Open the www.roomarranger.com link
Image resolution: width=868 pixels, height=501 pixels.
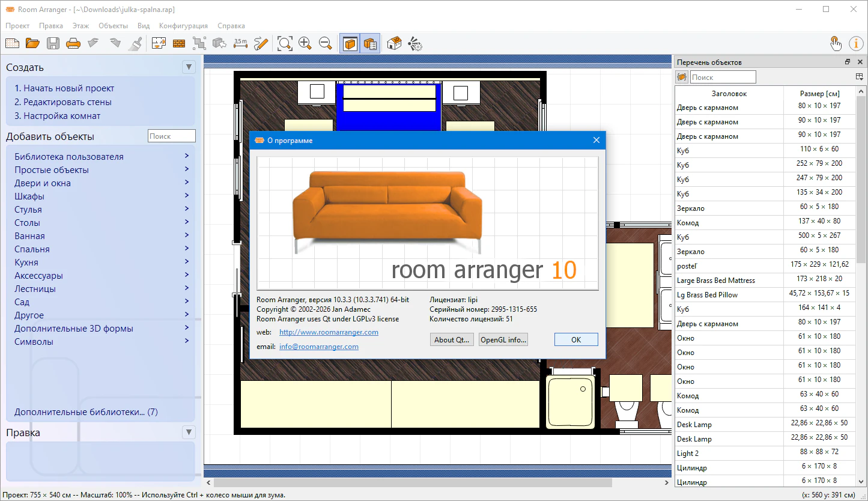(329, 332)
